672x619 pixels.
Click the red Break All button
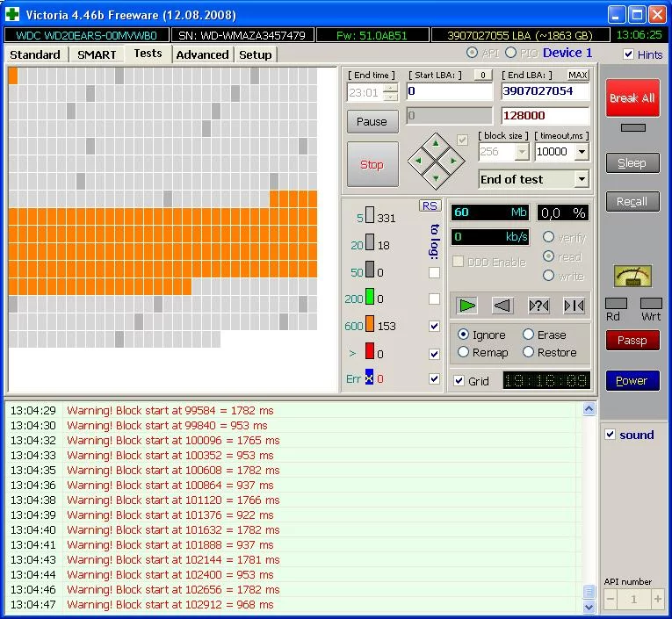632,98
